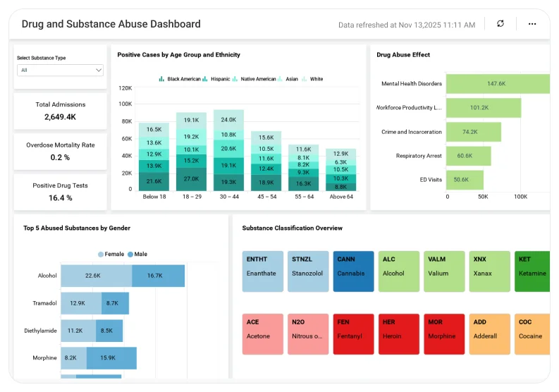
Task: Open the Select Substance Type dropdown
Action: [60, 71]
